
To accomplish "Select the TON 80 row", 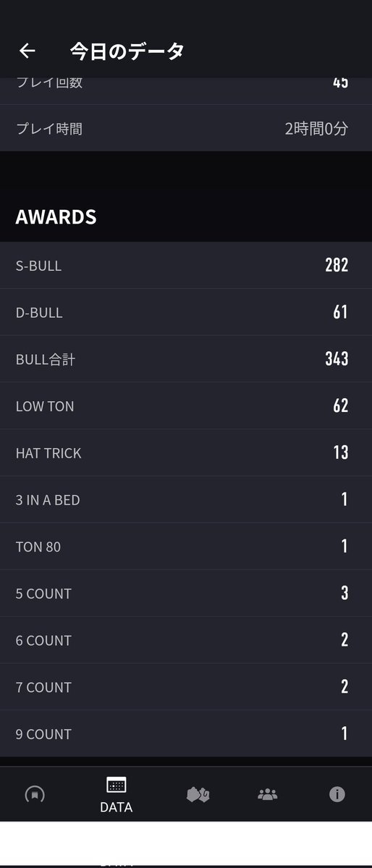I will [186, 547].
